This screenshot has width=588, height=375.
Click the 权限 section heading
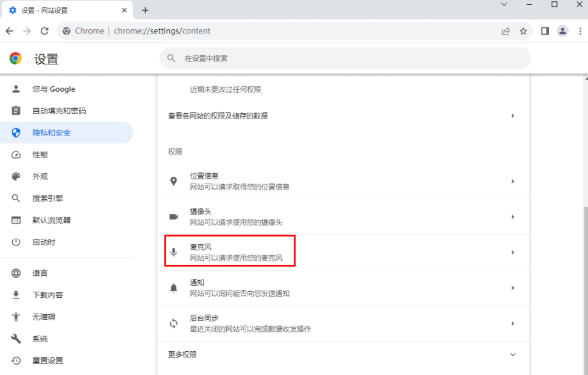point(175,152)
